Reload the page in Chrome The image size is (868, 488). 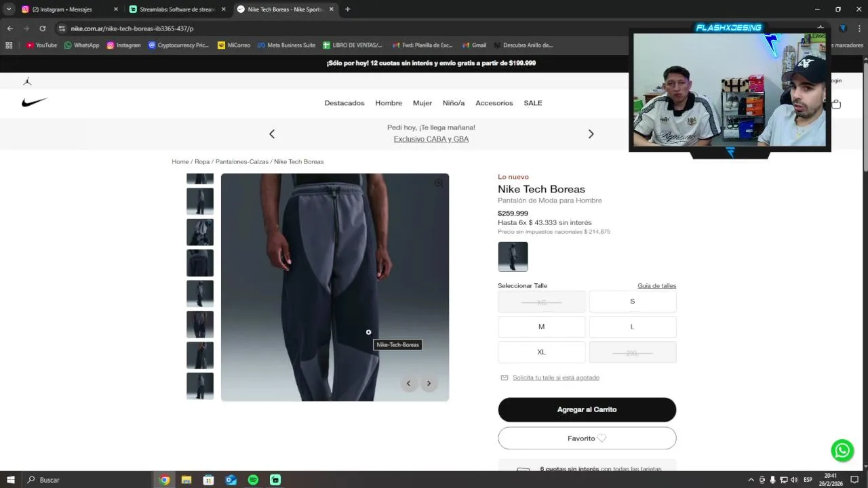coord(42,28)
